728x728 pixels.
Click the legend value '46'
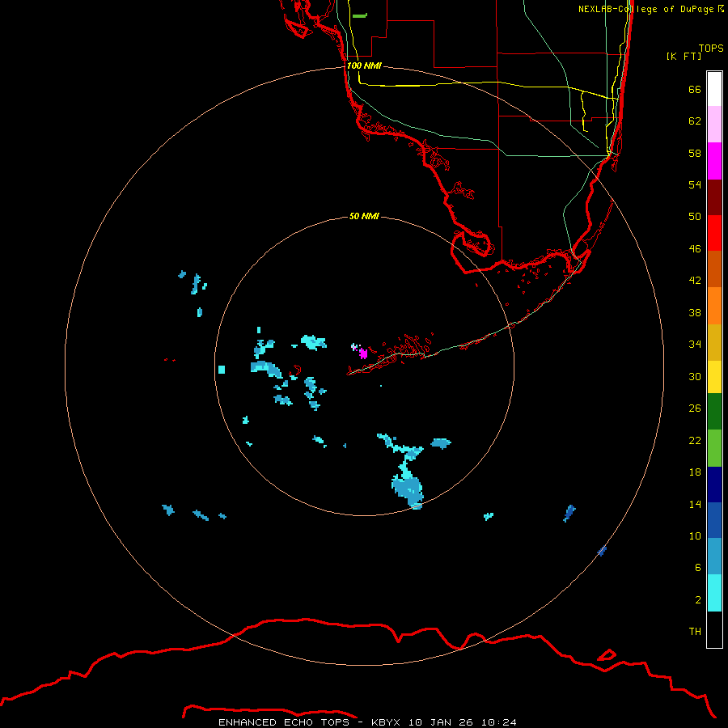(695, 249)
